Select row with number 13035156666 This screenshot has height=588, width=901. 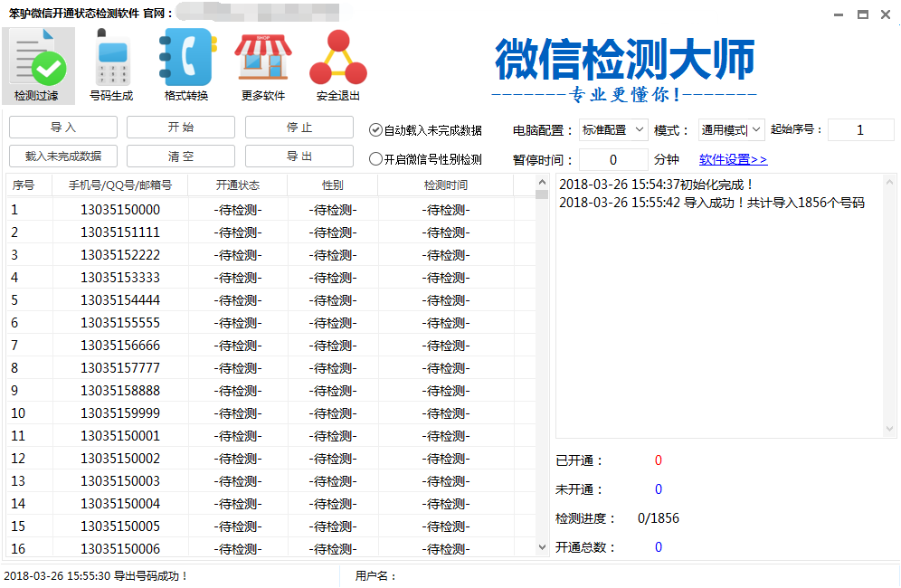click(x=271, y=346)
